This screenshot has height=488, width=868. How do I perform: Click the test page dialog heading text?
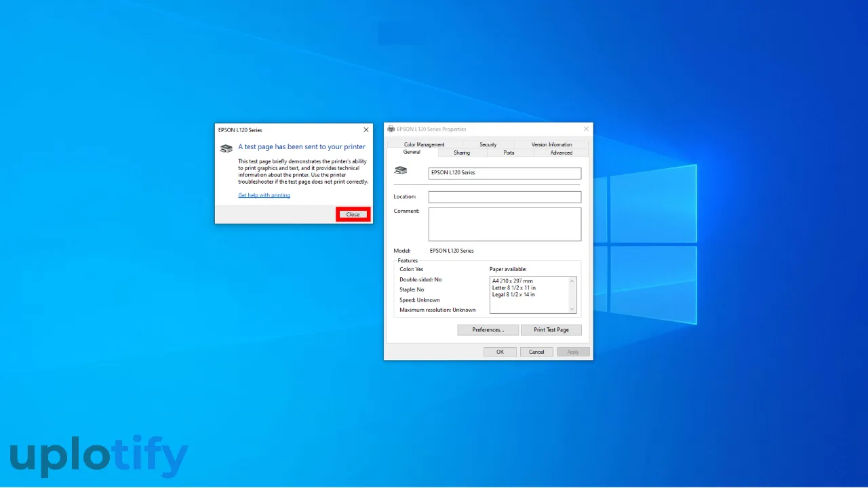pos(302,146)
